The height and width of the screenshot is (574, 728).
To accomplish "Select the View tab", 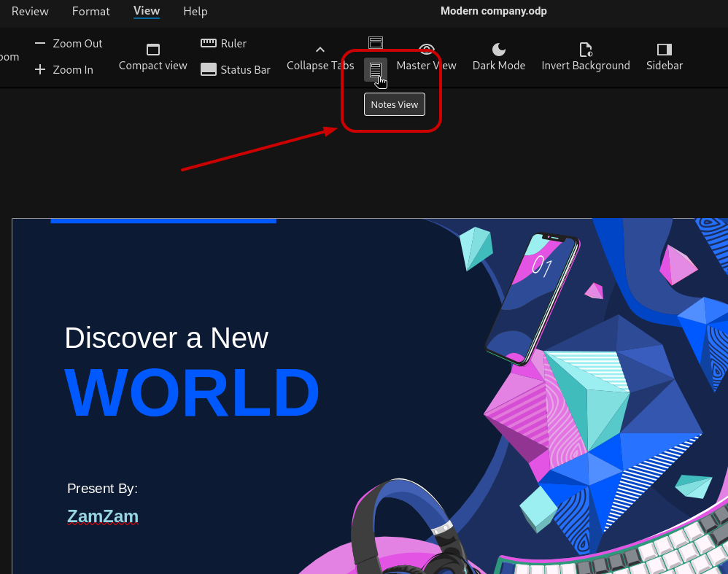I will 147,11.
